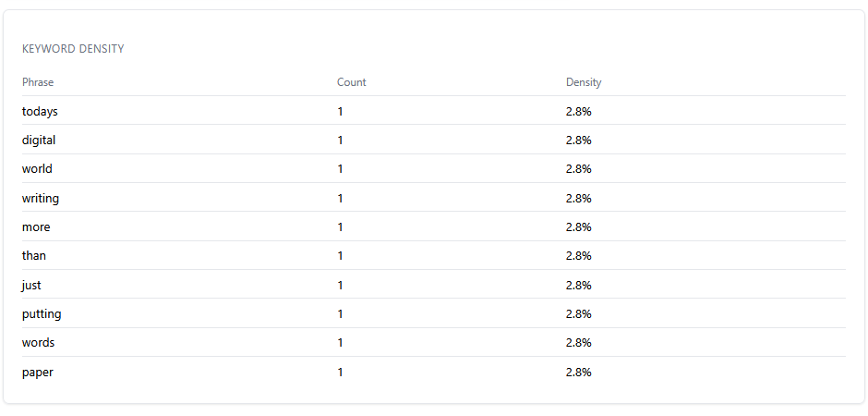This screenshot has width=868, height=416.
Task: Select the phrase "todays" in the table
Action: coord(40,111)
